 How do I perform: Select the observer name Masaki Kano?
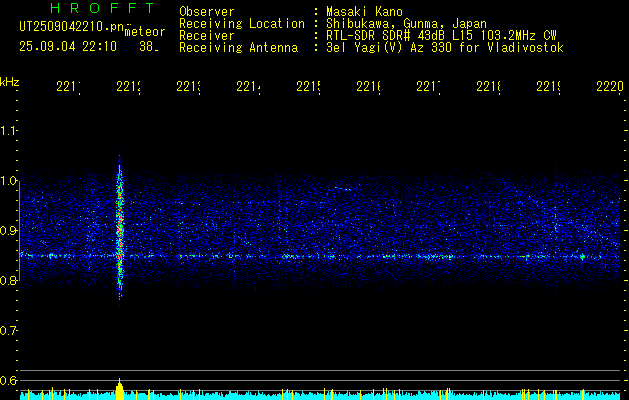(364, 12)
